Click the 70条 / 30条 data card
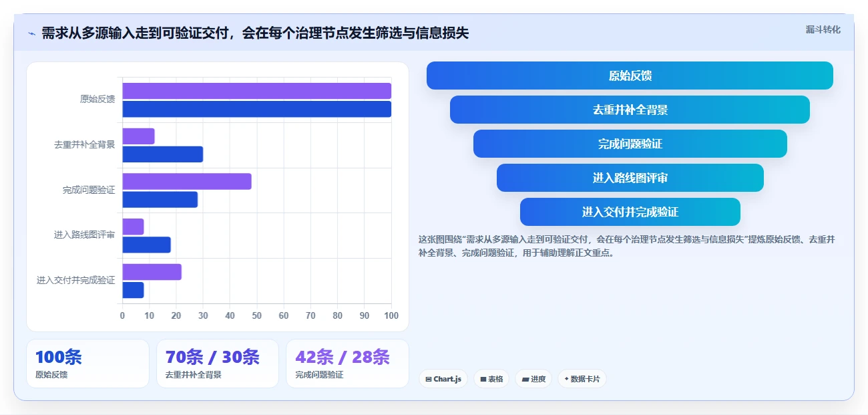Screen dimensions: 868x415 [217, 364]
